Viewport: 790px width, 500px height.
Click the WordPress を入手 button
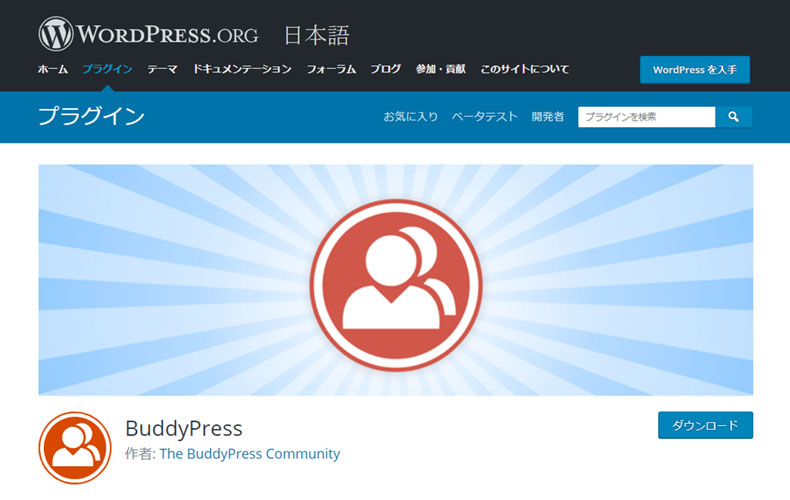coord(695,70)
